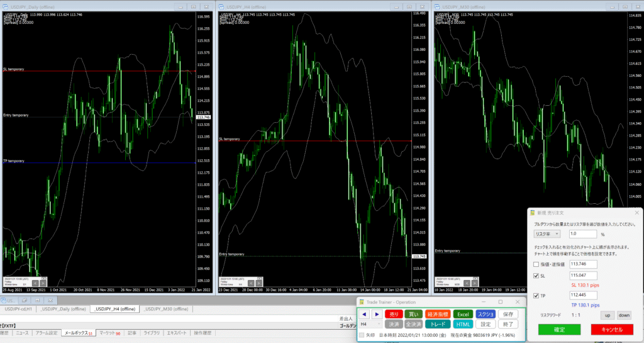
Task: Open the メールボックス terminal tab
Action: click(79, 333)
